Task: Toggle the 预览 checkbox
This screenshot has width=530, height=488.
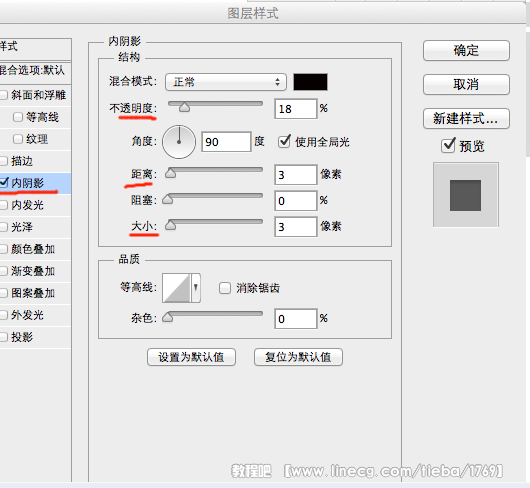Action: 449,145
